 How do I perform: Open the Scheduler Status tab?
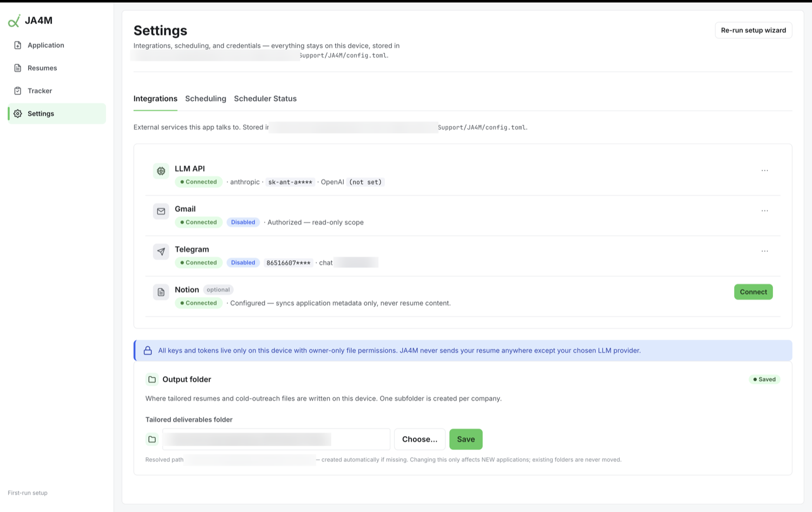click(x=265, y=99)
